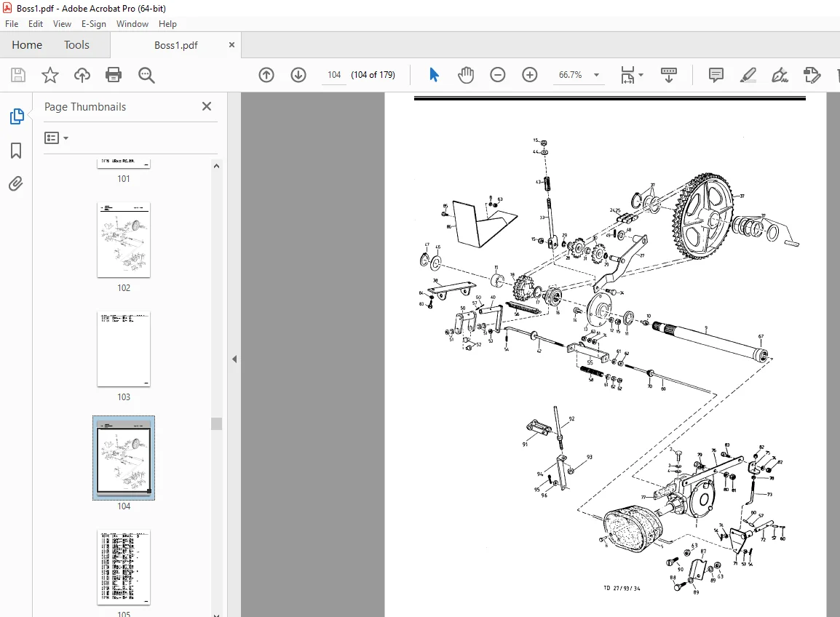
Task: Close the Boss1.pdf tab
Action: click(231, 45)
